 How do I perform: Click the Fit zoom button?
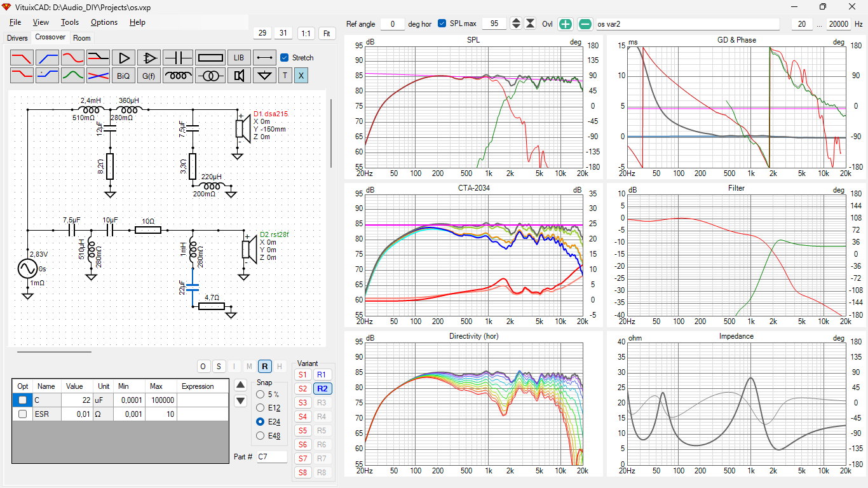[x=327, y=33]
